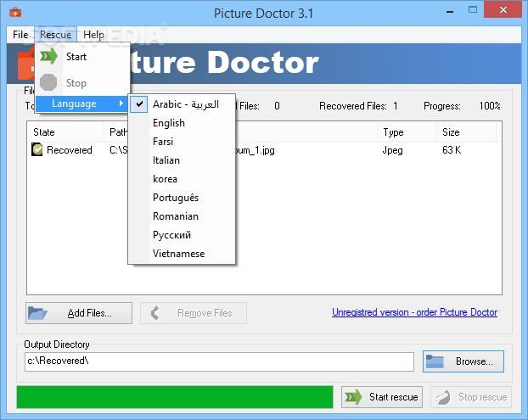Open the Help menu
Image resolution: width=528 pixels, height=420 pixels.
pyautogui.click(x=93, y=35)
